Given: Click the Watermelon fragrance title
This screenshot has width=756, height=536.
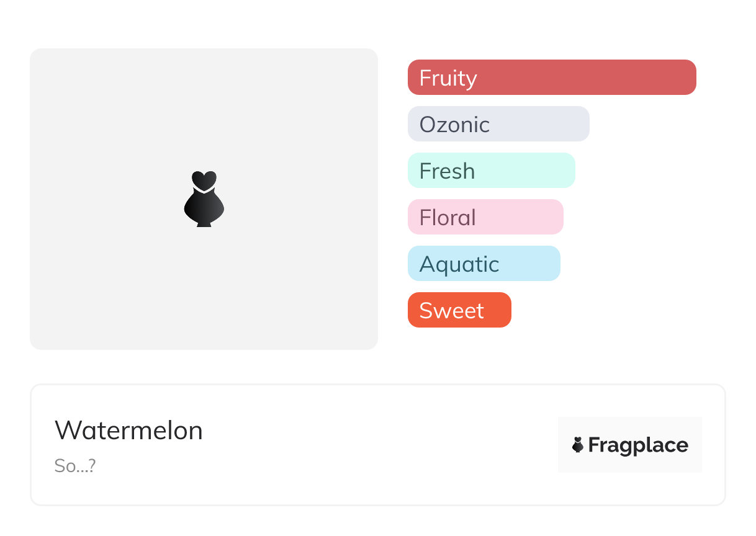Looking at the screenshot, I should point(128,431).
